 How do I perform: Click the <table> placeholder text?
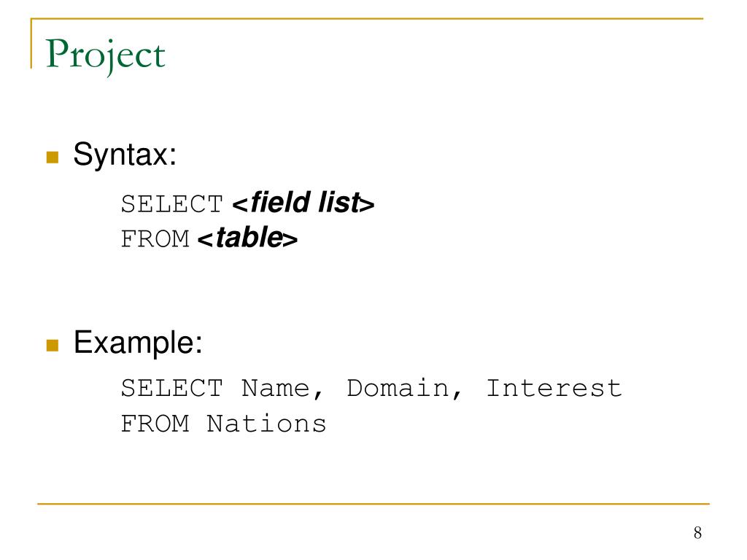(247, 238)
